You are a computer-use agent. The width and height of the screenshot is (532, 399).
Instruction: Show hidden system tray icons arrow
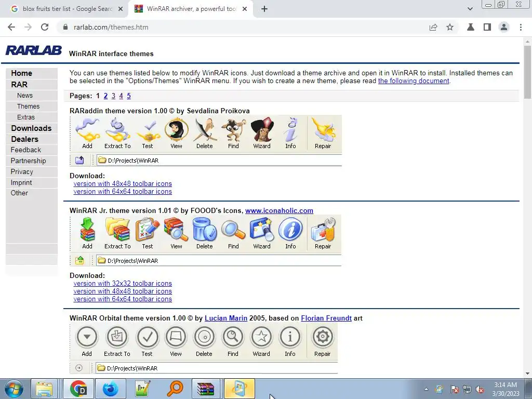point(426,389)
